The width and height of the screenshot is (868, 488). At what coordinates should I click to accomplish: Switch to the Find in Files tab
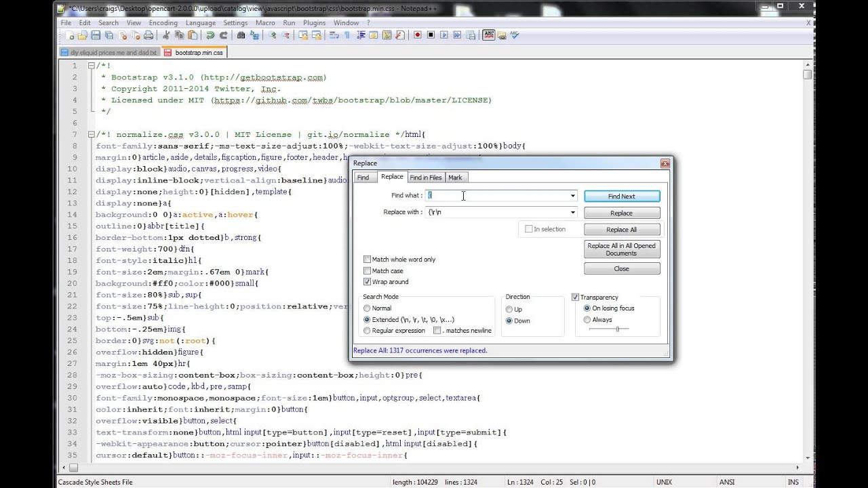pos(426,178)
